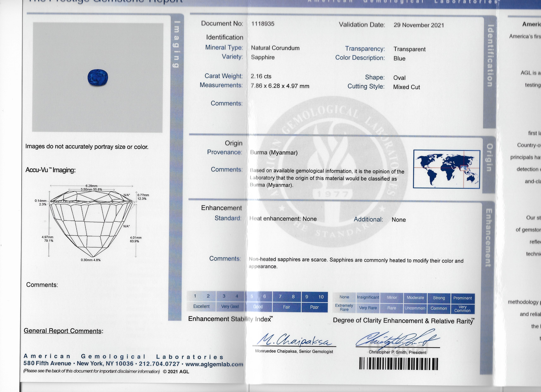The height and width of the screenshot is (392, 541).
Task: Click the General Report Comments heading
Action: [x=64, y=331]
